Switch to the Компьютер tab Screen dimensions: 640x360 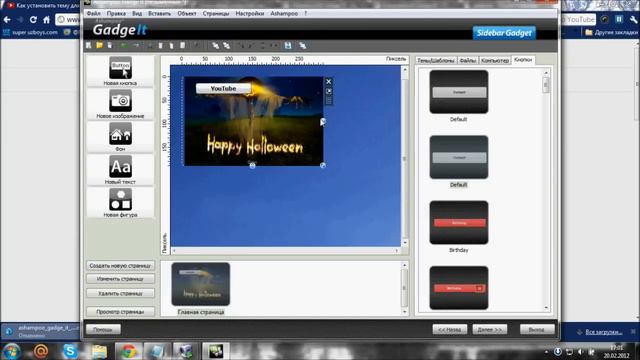point(495,60)
